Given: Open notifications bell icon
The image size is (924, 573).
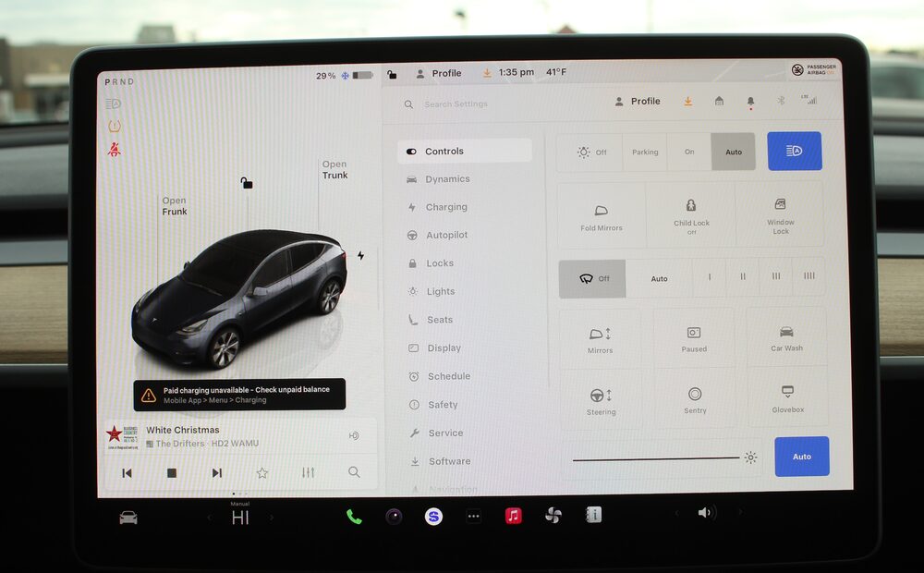Looking at the screenshot, I should click(750, 102).
